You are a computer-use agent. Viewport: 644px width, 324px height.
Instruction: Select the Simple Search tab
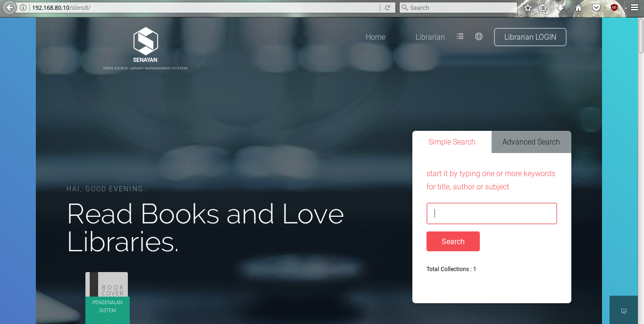(x=452, y=142)
